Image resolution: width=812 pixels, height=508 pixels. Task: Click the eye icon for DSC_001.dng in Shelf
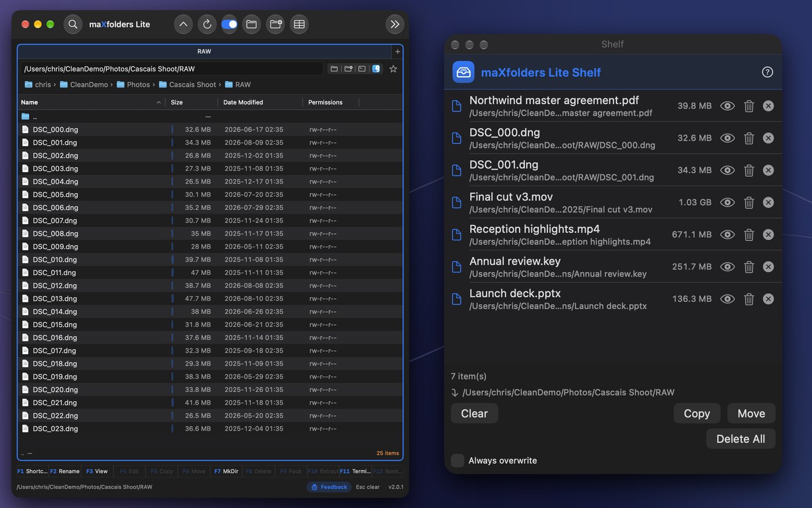point(727,170)
